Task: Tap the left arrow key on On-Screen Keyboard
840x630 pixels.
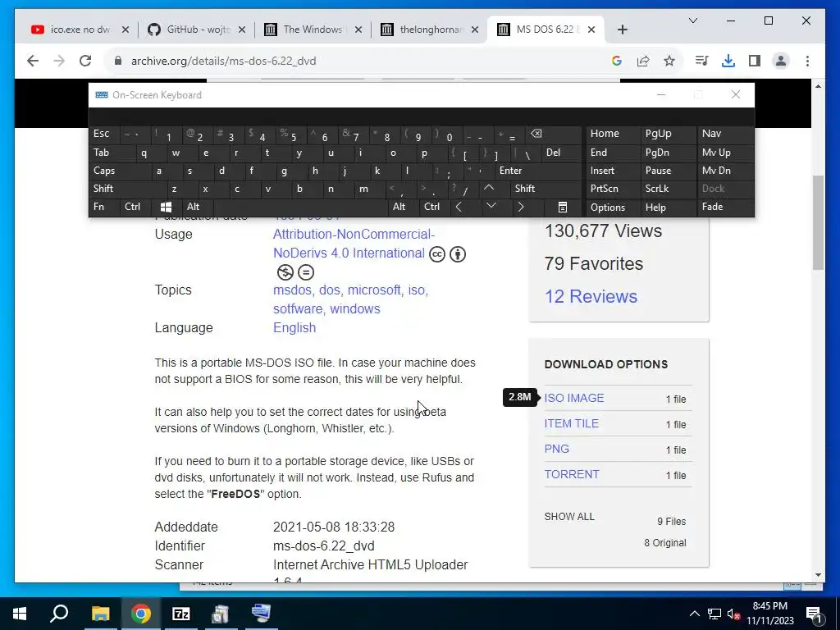Action: coord(459,207)
